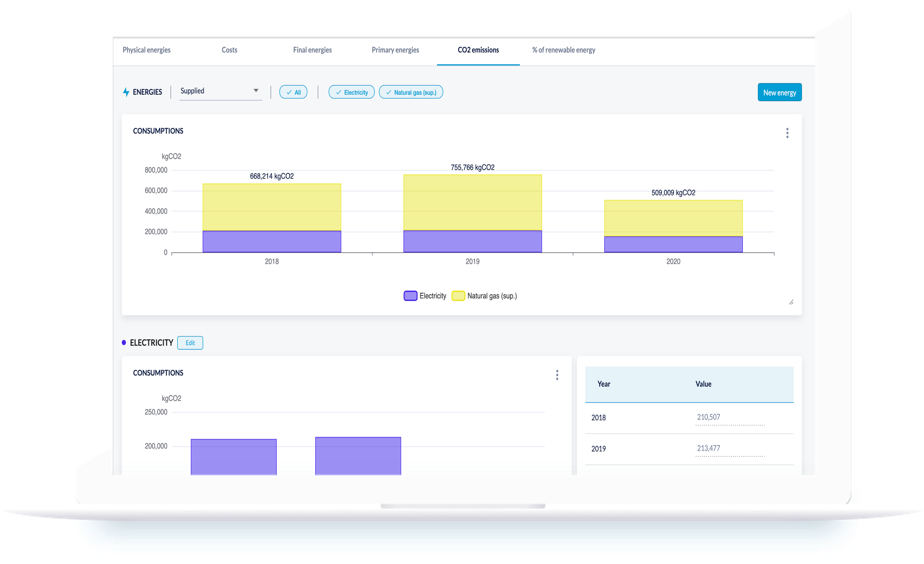Click the resize handle of the main chart

(791, 302)
